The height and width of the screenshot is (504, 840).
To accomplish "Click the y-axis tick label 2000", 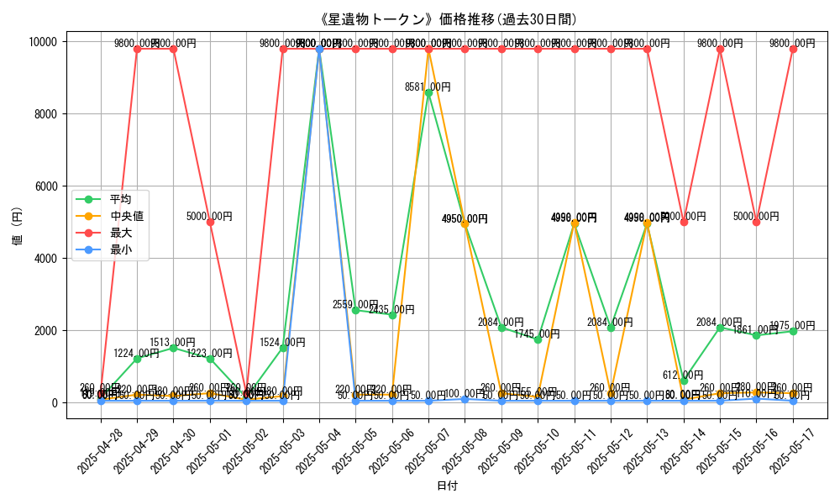I will point(46,330).
